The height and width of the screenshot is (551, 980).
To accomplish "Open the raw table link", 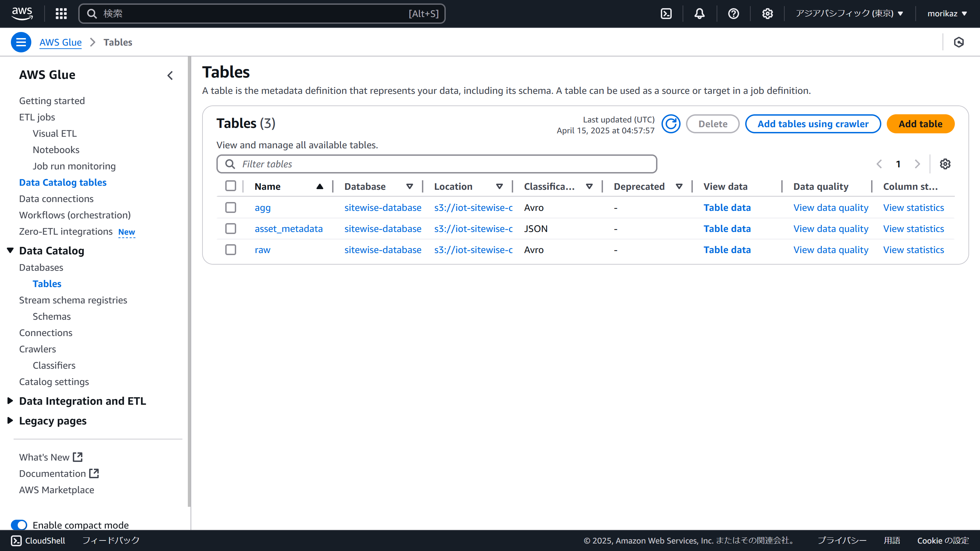I will [x=262, y=250].
